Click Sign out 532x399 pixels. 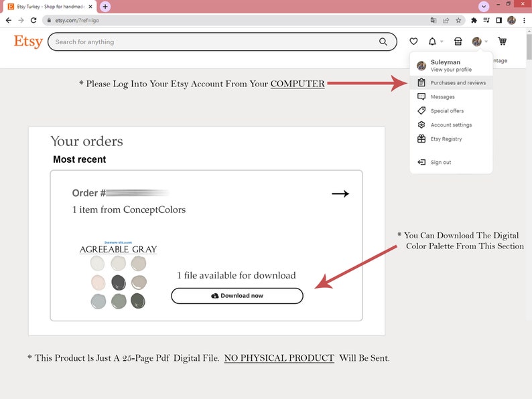pyautogui.click(x=451, y=163)
